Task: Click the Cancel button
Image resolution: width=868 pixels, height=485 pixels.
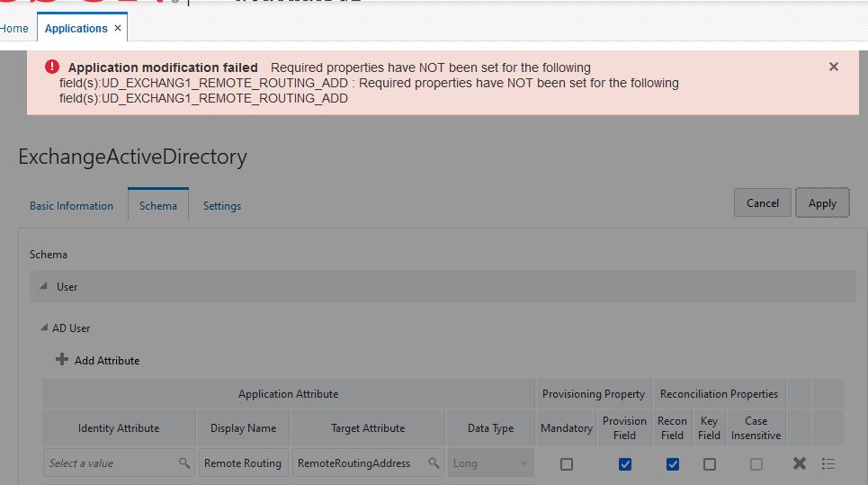Action: tap(762, 203)
